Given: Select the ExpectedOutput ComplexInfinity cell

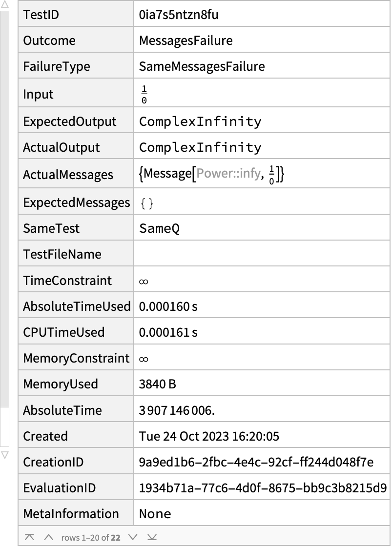Looking at the screenshot, I should 262,122.
